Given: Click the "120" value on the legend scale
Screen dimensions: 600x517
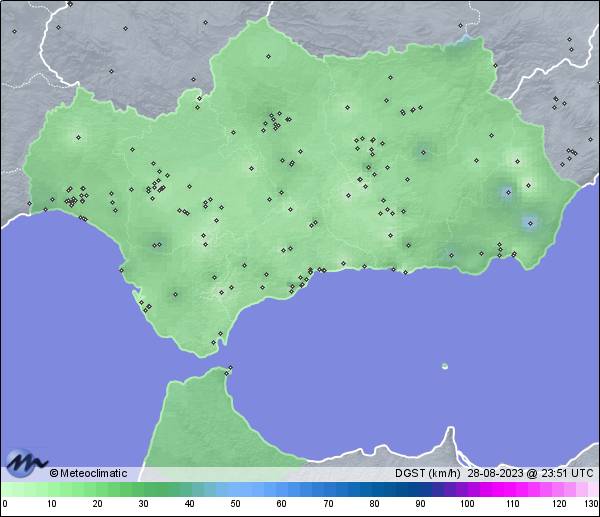Looking at the screenshot, I should [559, 503].
